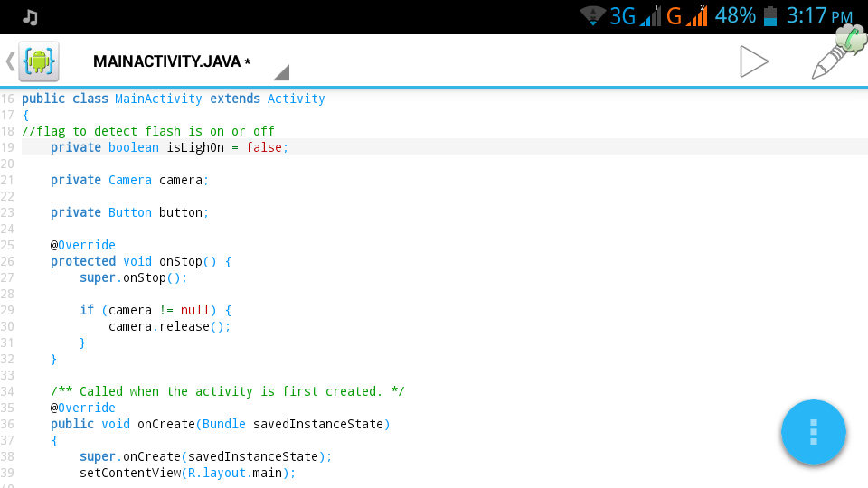The height and width of the screenshot is (488, 868).
Task: Place cursor on 'isLighOn' variable
Action: (195, 147)
